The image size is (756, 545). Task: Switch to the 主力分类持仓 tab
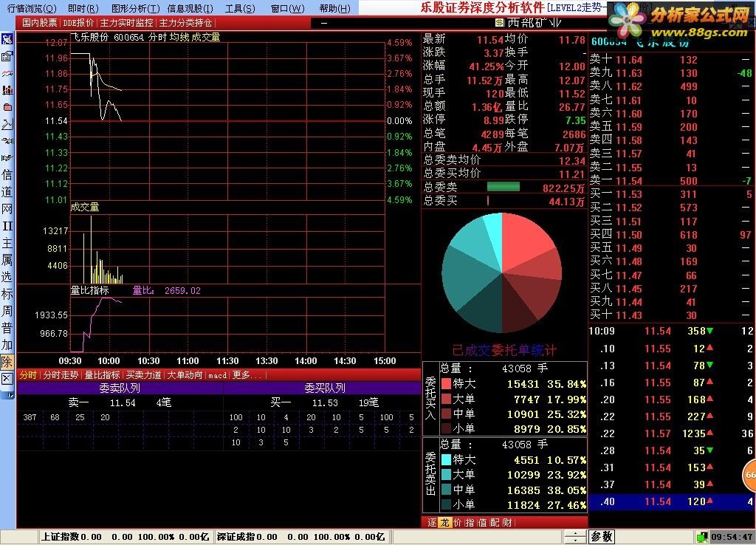coord(185,23)
